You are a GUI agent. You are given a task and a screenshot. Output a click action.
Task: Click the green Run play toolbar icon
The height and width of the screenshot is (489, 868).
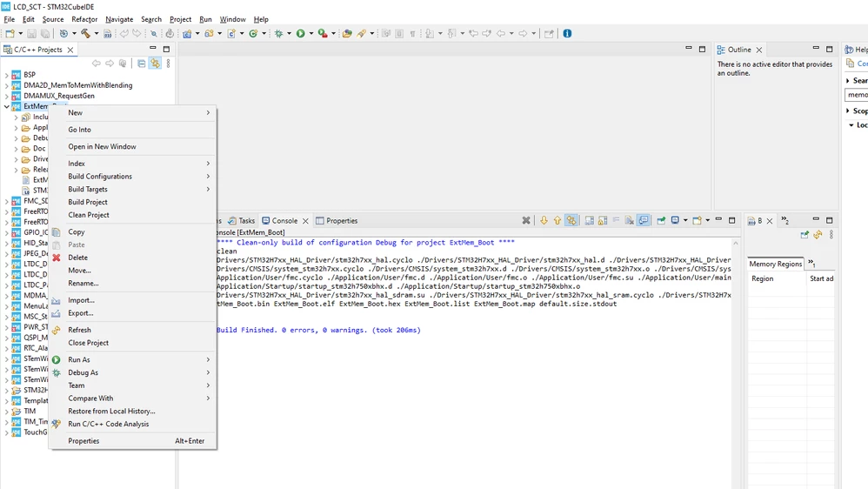pyautogui.click(x=301, y=34)
